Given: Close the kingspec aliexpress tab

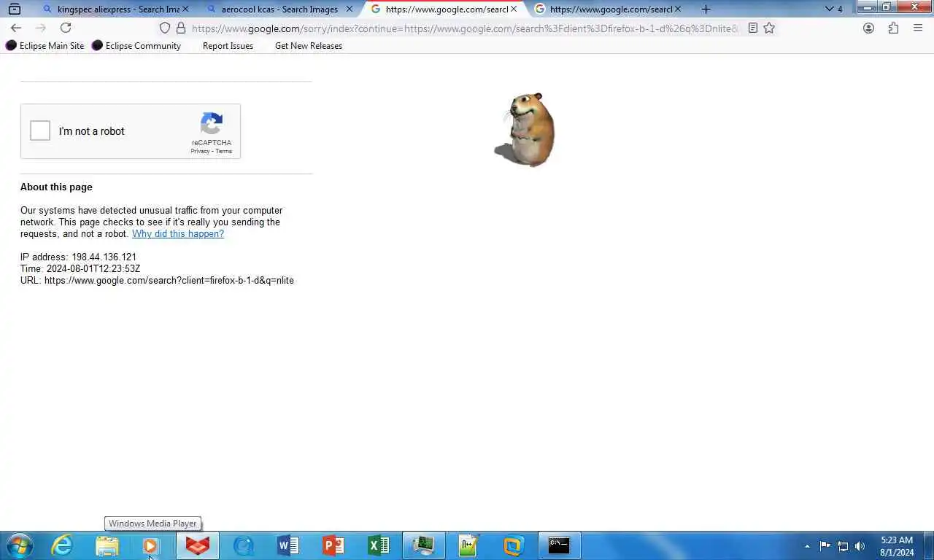Looking at the screenshot, I should (185, 9).
